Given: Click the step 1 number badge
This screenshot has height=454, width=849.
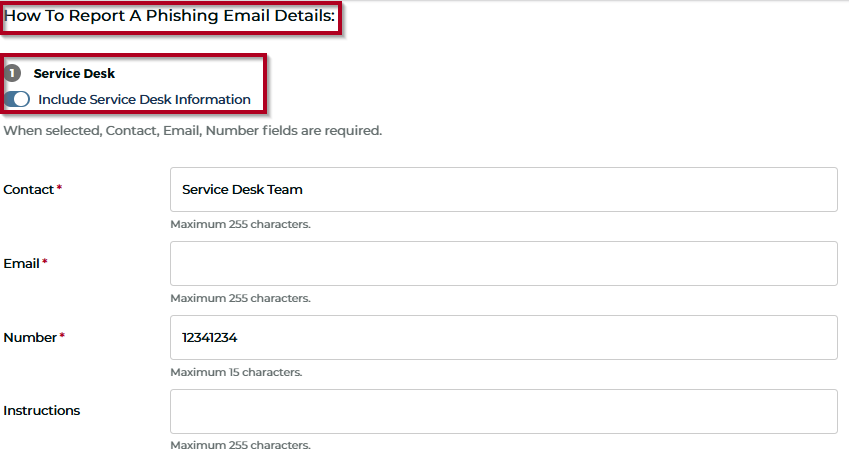Looking at the screenshot, I should click(12, 73).
